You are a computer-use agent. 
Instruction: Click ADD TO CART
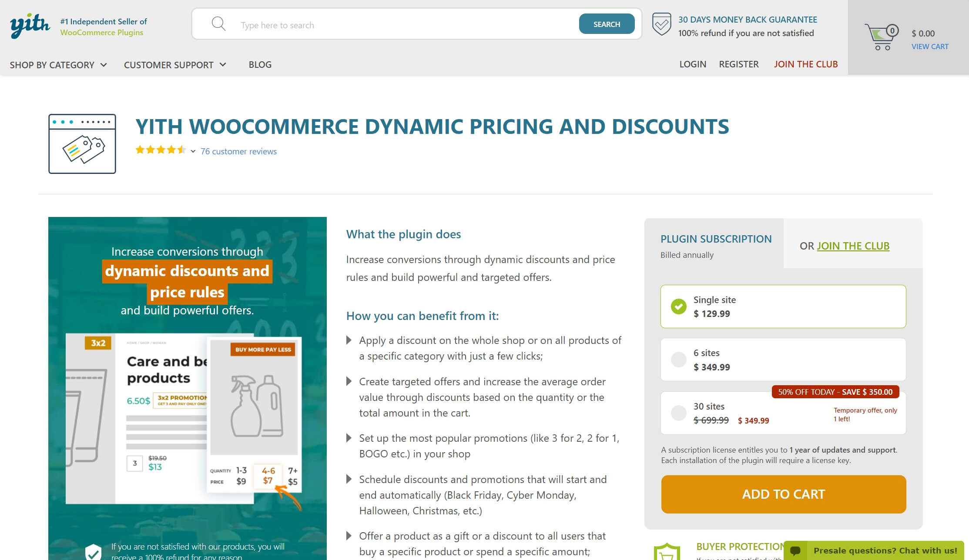pos(783,494)
